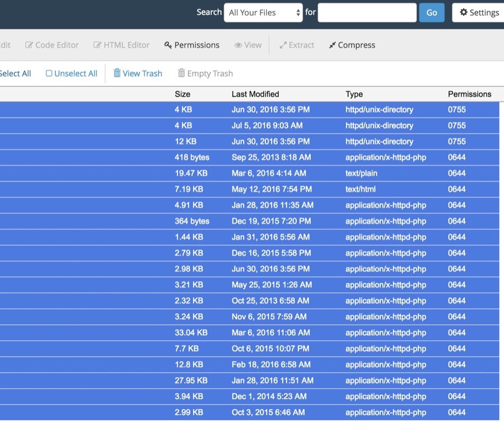Click the 1.44 KB size cell
This screenshot has width=504, height=422.
(189, 237)
